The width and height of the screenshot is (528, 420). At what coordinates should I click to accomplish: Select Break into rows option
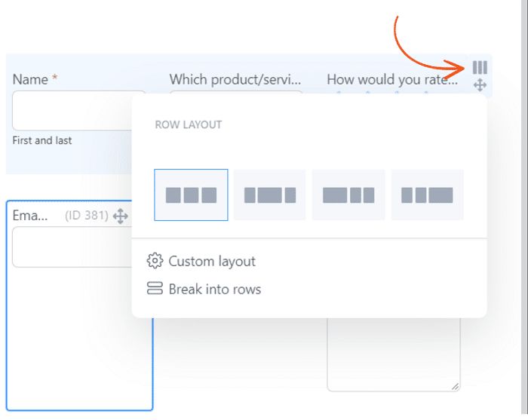pyautogui.click(x=214, y=289)
